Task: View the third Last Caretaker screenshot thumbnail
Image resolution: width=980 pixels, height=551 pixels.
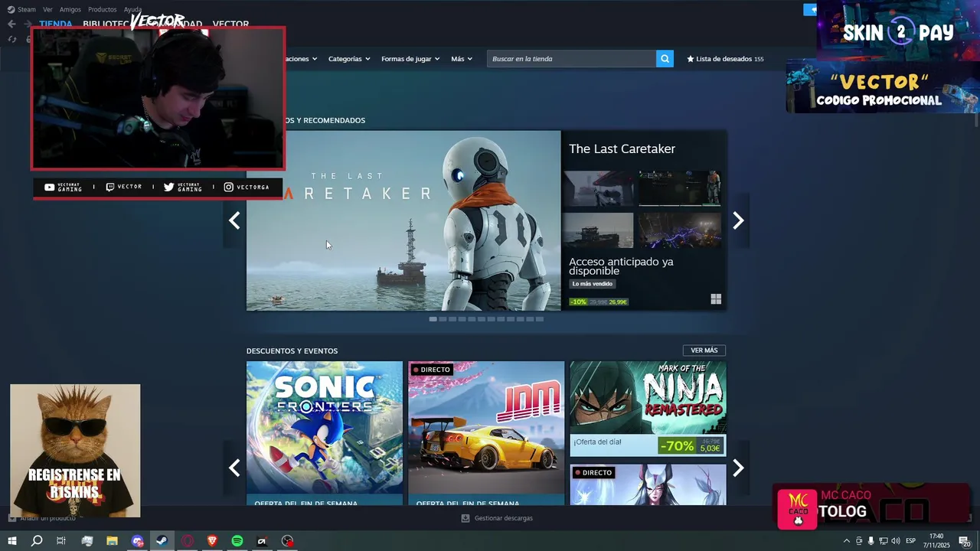Action: coord(598,230)
